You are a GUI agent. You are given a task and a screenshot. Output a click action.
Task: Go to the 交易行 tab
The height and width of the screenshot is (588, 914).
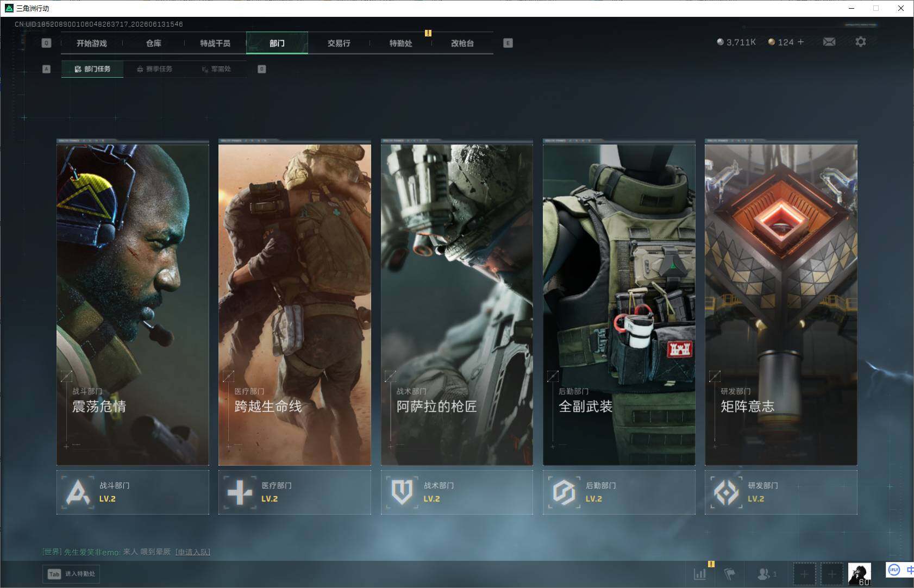click(339, 43)
